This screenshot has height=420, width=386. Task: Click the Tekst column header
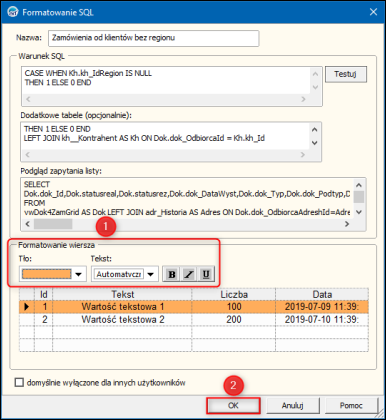tap(122, 295)
